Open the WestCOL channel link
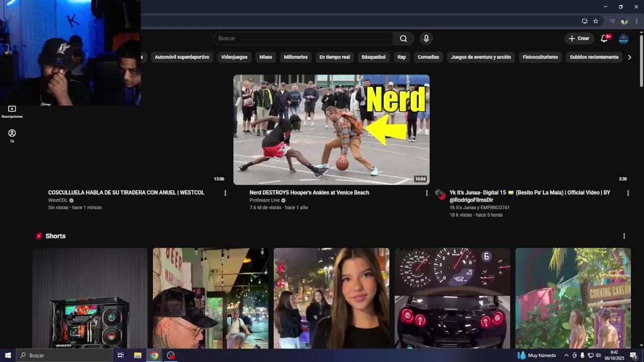Viewport: 644px width, 362px height. coord(58,200)
